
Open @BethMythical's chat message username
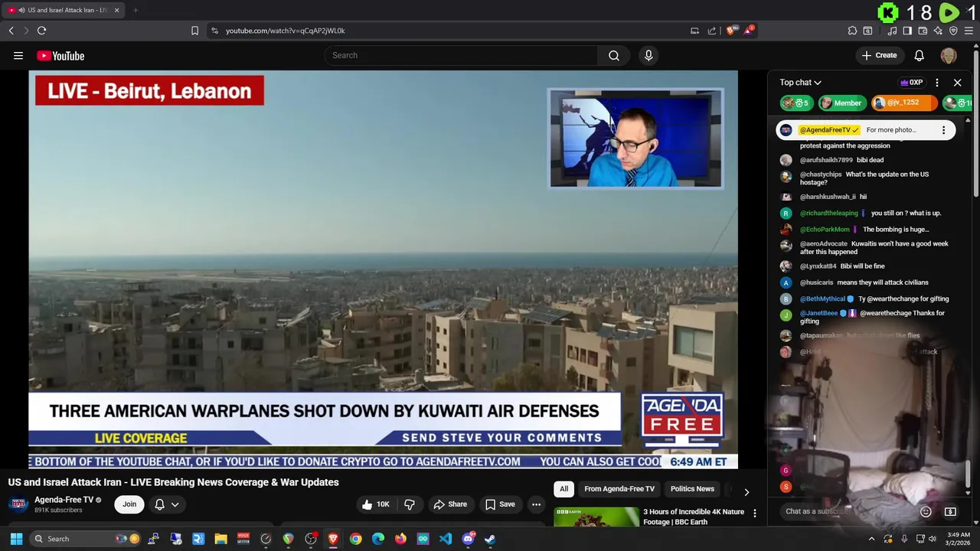pyautogui.click(x=822, y=299)
